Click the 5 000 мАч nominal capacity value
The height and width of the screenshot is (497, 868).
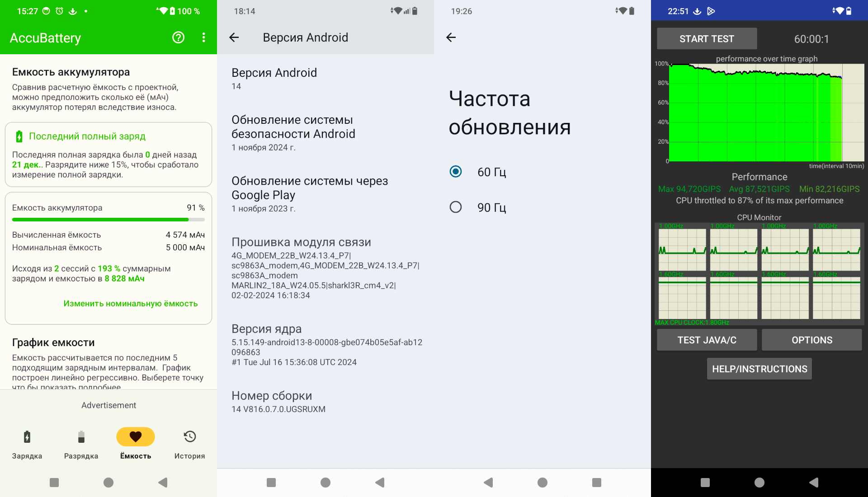[x=185, y=248]
